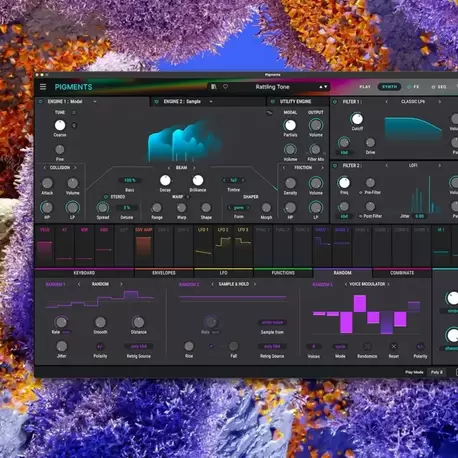The width and height of the screenshot is (458, 458).
Task: Go to the previous resonator before Beam
Action: pyautogui.click(x=169, y=168)
